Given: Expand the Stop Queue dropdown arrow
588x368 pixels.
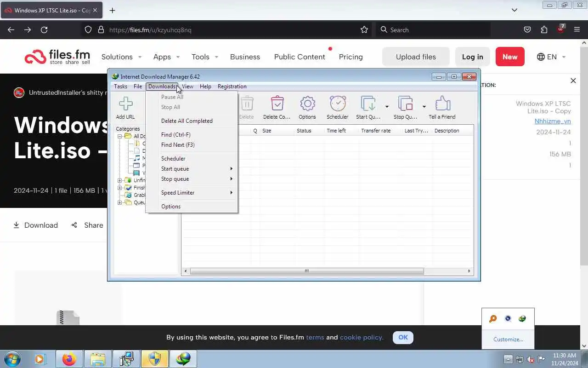Looking at the screenshot, I should click(x=424, y=107).
